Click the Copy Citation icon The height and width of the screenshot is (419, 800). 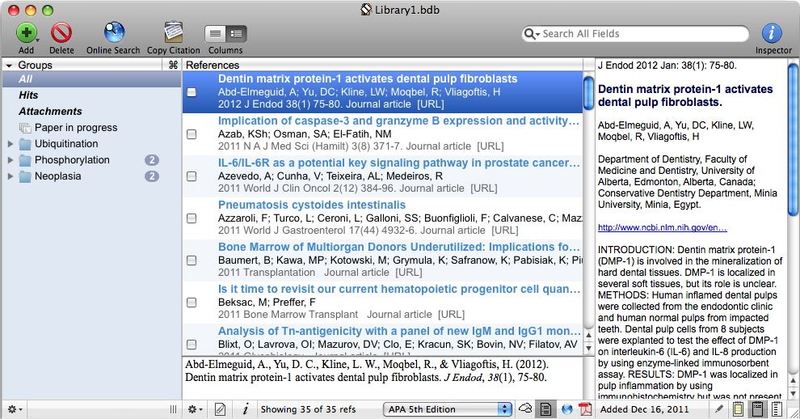(172, 33)
